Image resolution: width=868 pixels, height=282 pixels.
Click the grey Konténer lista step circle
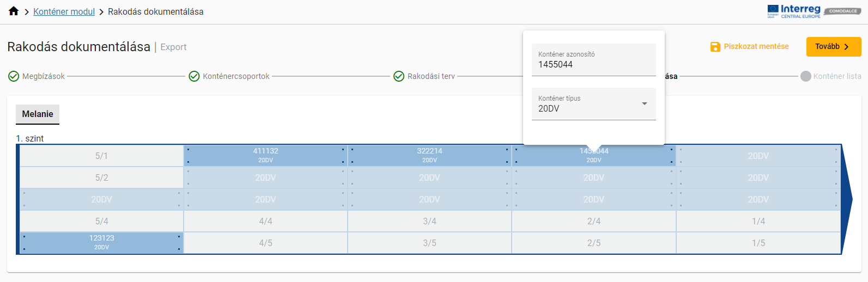click(x=805, y=76)
